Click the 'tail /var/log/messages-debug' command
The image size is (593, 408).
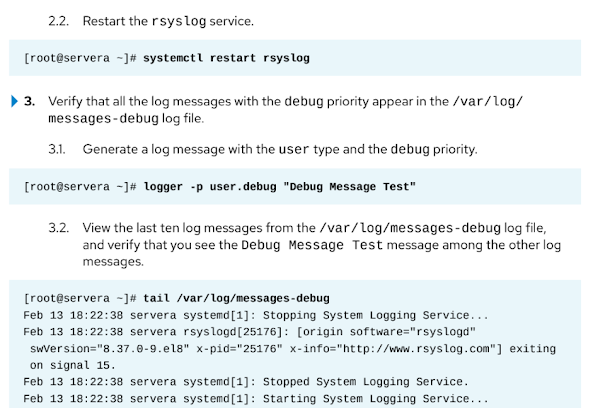click(x=236, y=298)
